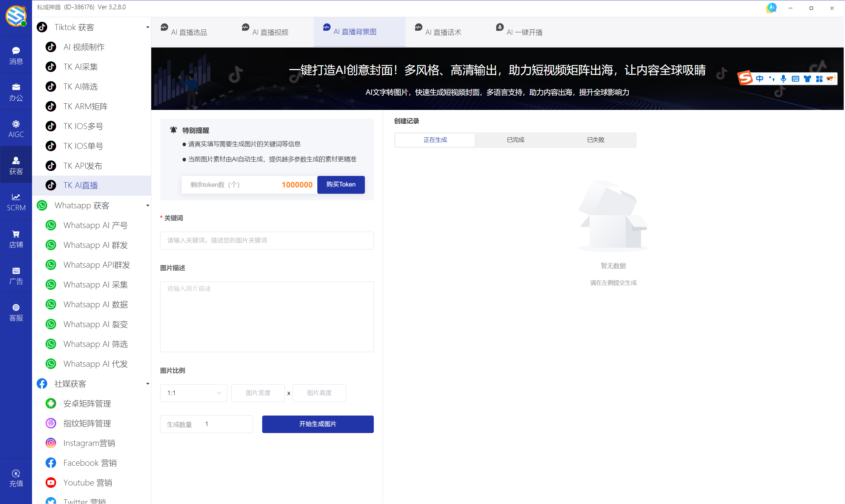Image resolution: width=845 pixels, height=504 pixels.
Task: Select the 办公 sidebar icon
Action: [x=16, y=91]
